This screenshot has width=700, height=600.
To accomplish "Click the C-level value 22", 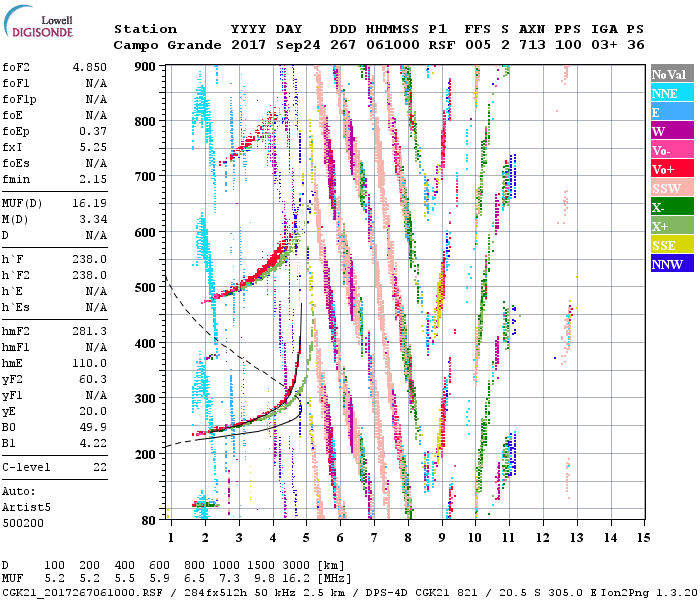I will (100, 467).
